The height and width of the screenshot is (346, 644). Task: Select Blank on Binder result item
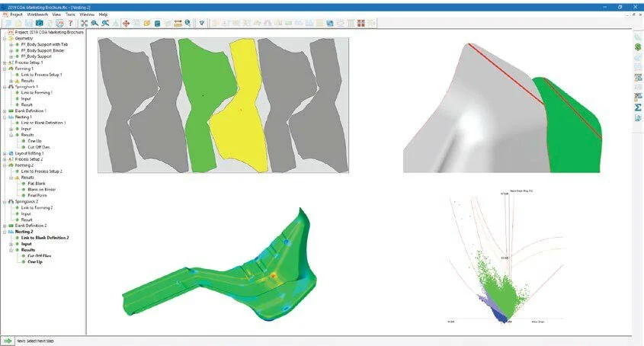point(41,190)
